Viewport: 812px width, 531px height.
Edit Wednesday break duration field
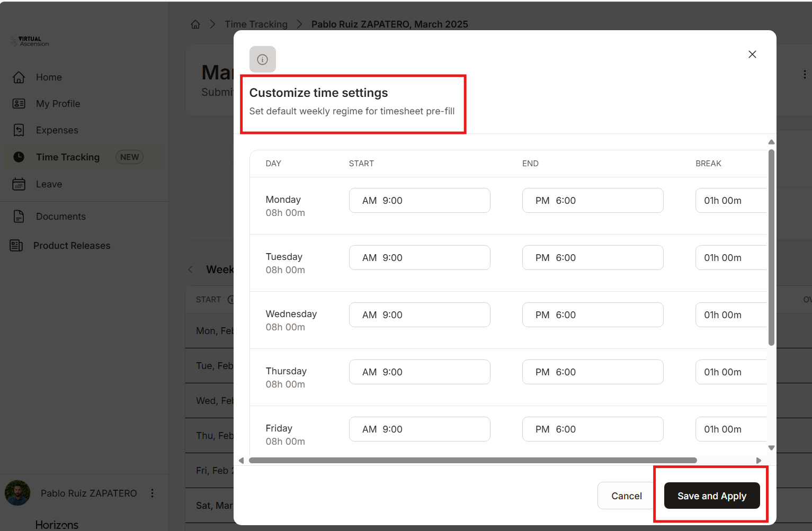click(x=731, y=315)
